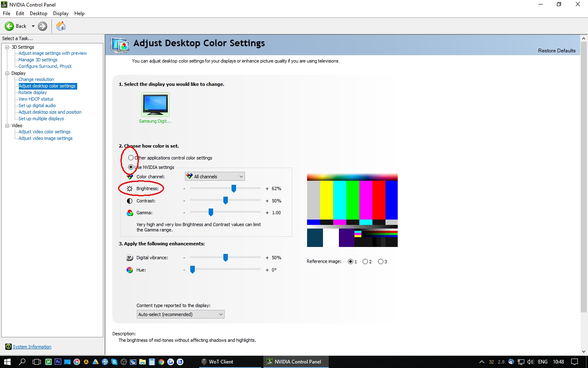This screenshot has height=368, width=588.
Task: Open the Content type Auto-select dropdown
Action: (x=180, y=314)
